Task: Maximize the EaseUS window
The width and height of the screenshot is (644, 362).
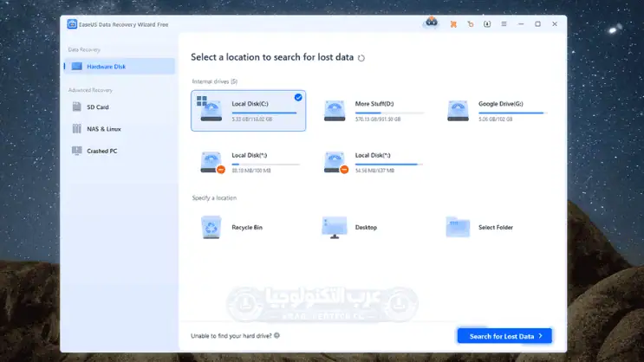Action: [x=537, y=24]
